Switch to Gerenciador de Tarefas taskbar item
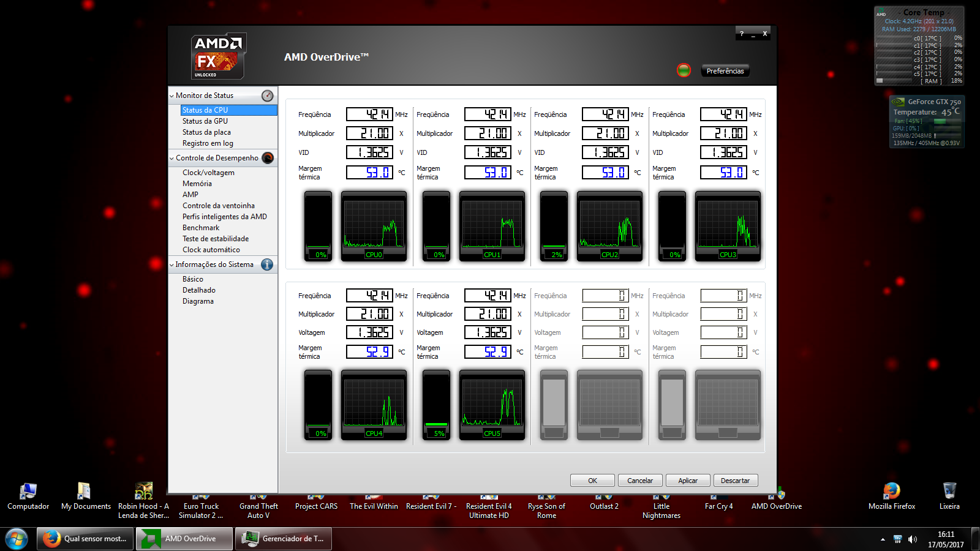Image resolution: width=980 pixels, height=551 pixels. tap(284, 539)
